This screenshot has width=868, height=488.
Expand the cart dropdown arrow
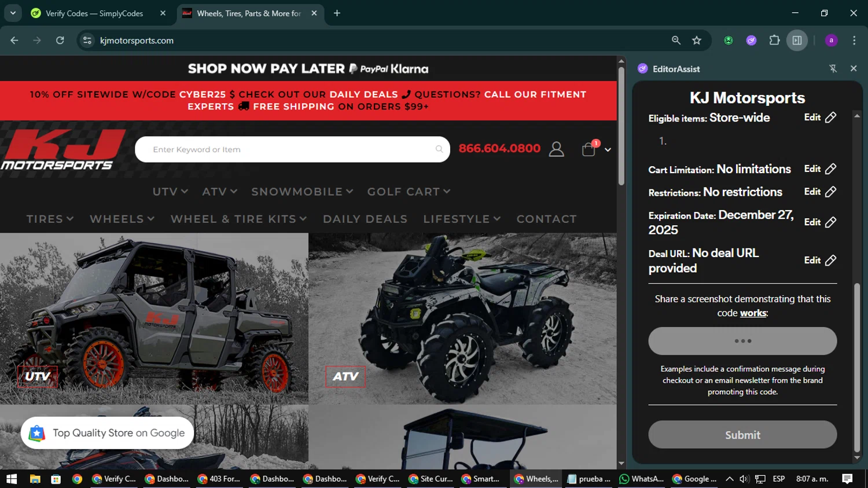pos(608,150)
